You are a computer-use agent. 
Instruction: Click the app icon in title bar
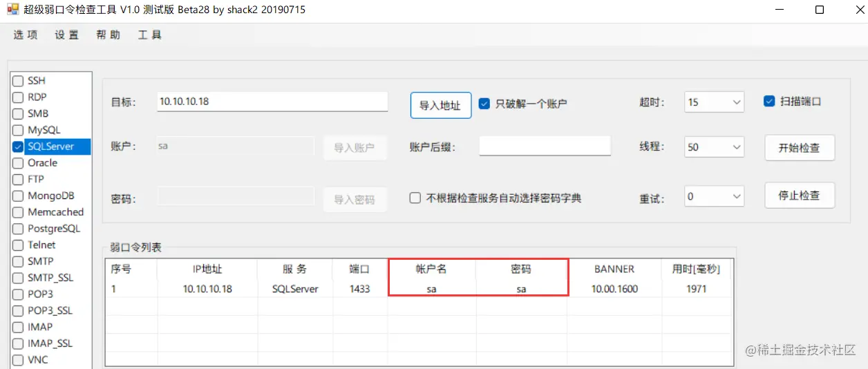(x=13, y=10)
